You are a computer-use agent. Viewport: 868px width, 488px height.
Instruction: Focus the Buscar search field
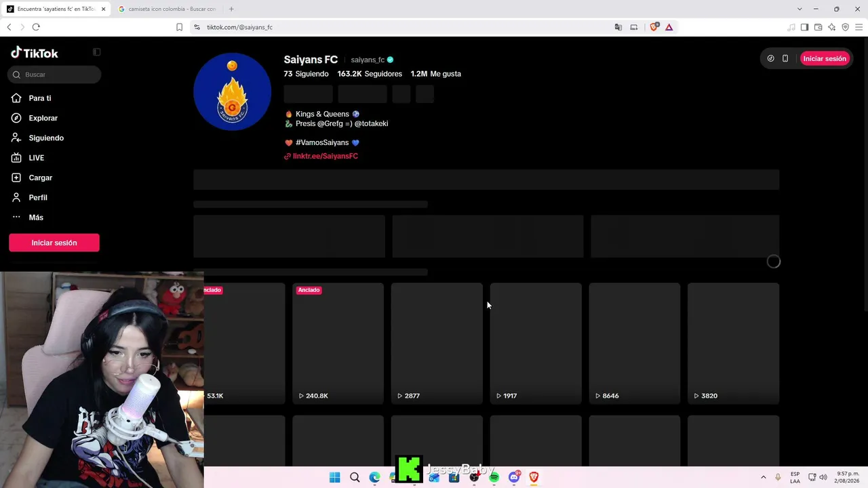tap(54, 75)
